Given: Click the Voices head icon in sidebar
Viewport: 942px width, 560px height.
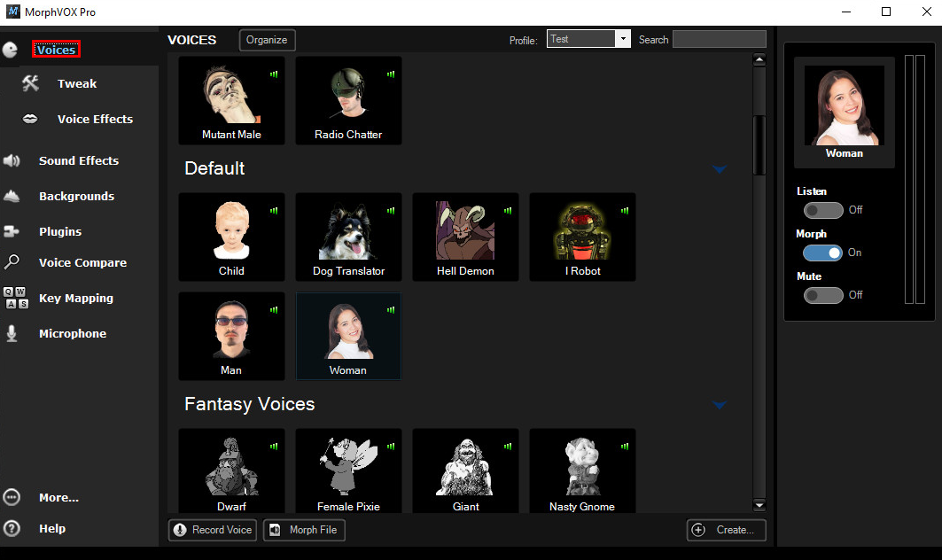Looking at the screenshot, I should click(11, 50).
